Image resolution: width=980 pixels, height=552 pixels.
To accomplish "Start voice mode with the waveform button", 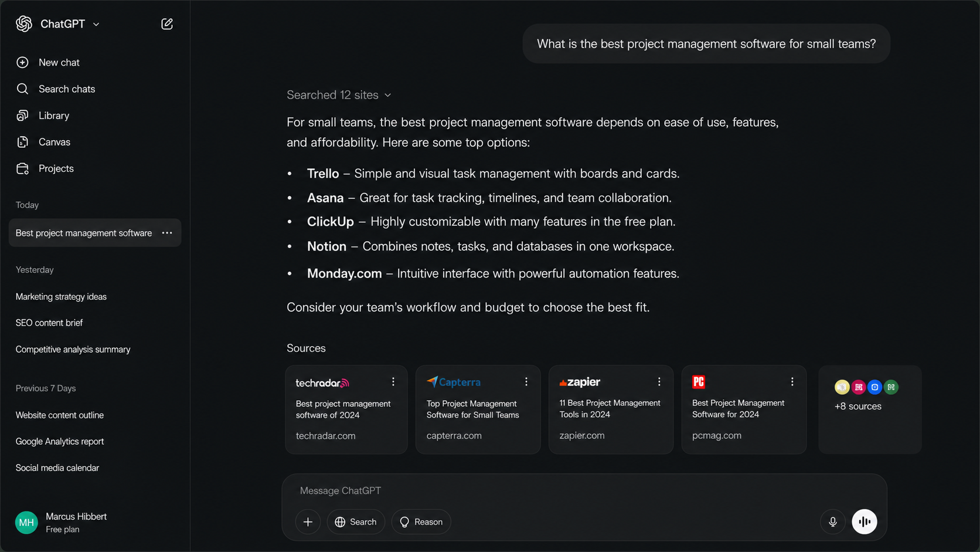I will 865,521.
